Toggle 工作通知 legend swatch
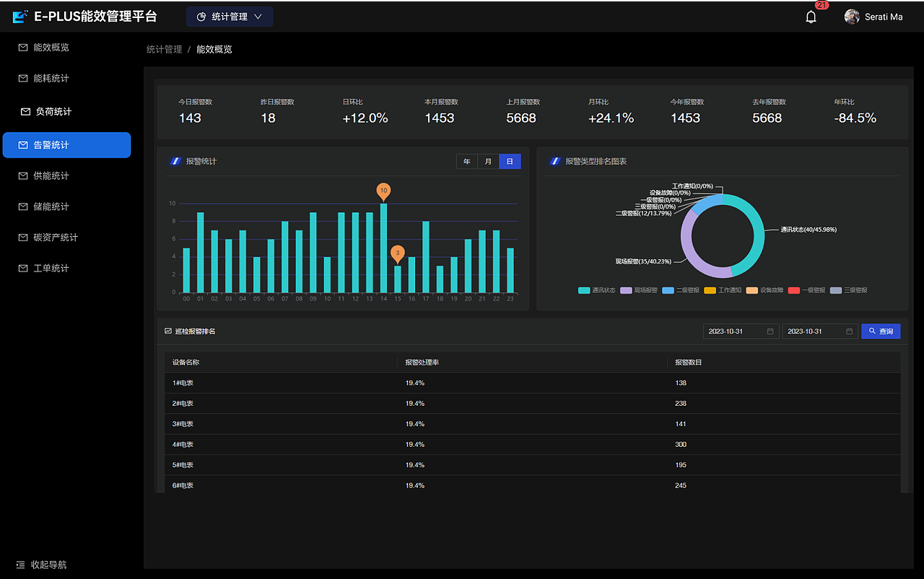Image resolution: width=924 pixels, height=579 pixels. [x=710, y=290]
